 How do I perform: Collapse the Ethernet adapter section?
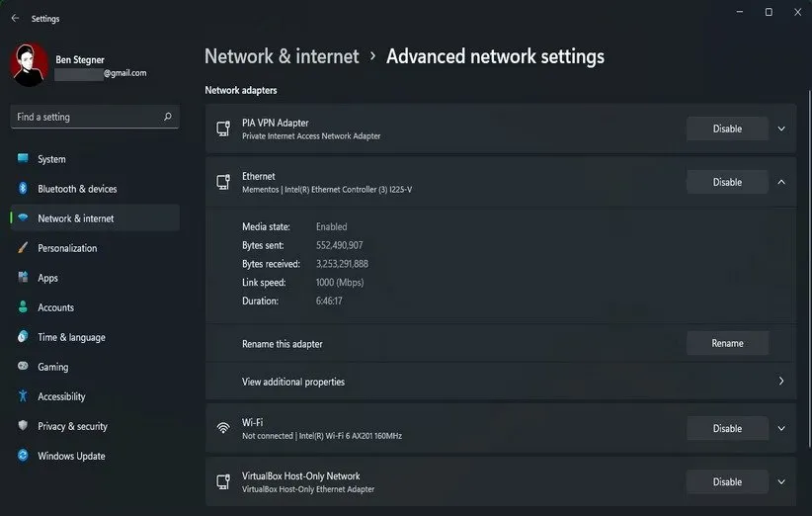781,182
